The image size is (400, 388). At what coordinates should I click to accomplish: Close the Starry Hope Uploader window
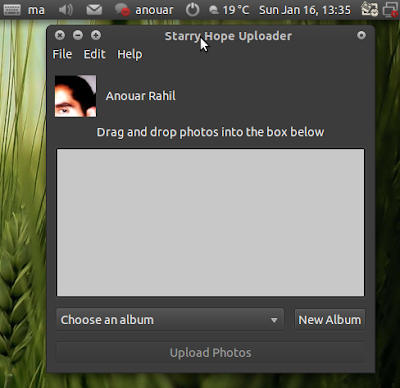point(60,35)
